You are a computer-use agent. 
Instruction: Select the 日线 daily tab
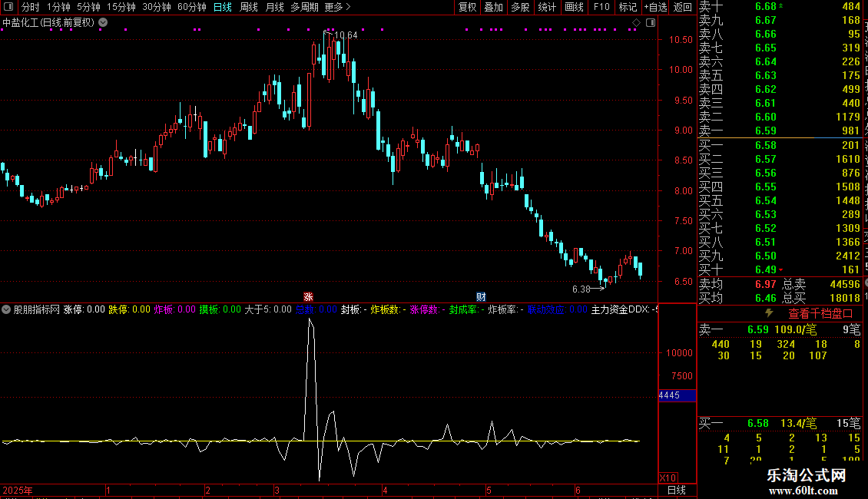tap(223, 7)
